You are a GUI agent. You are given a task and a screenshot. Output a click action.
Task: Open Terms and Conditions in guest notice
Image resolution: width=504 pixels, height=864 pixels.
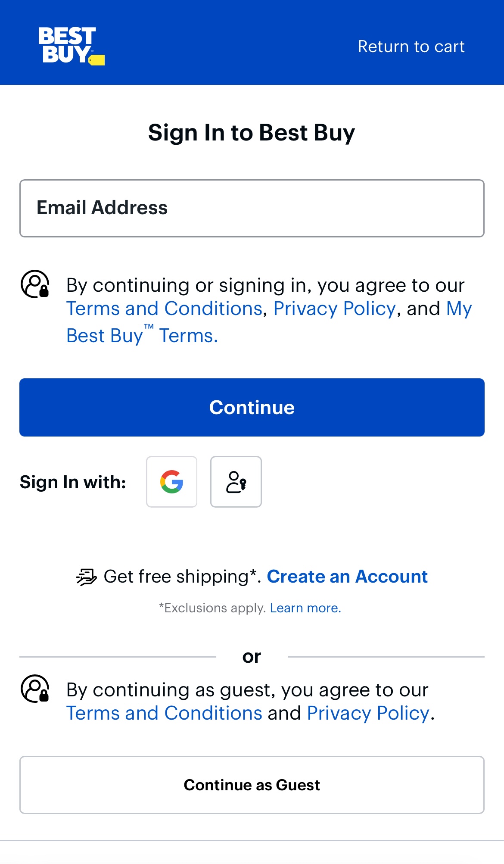pyautogui.click(x=164, y=713)
